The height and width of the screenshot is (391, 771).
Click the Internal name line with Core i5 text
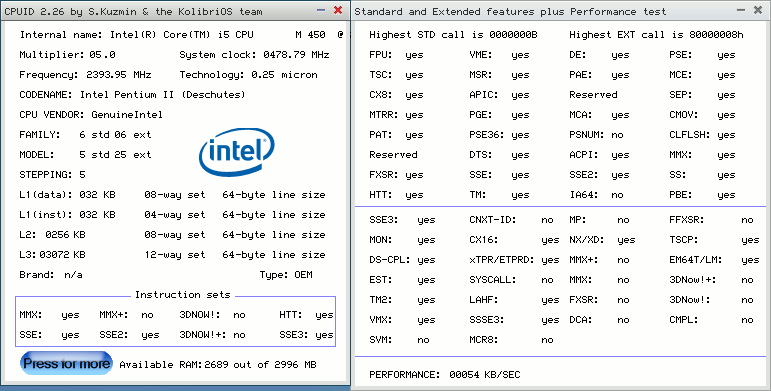tap(181, 34)
